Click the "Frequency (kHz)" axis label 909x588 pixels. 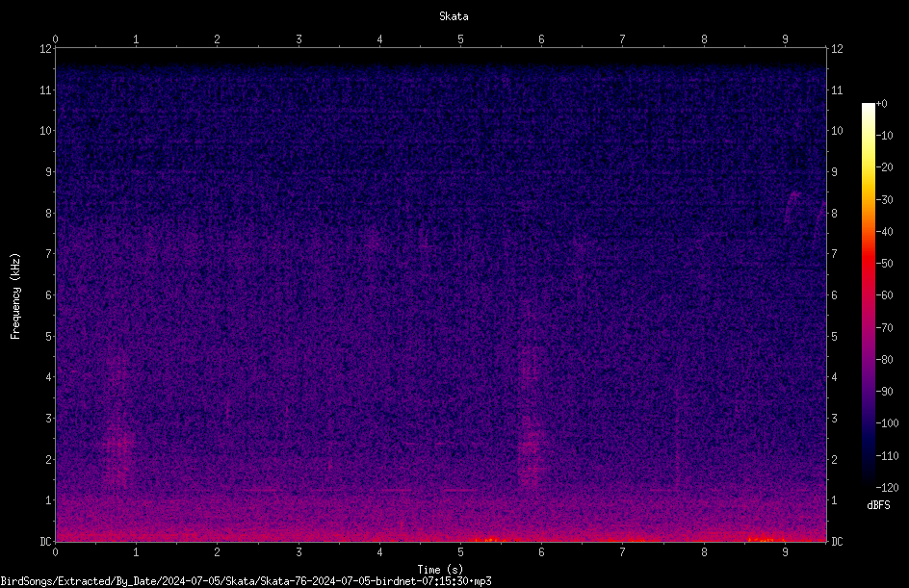(x=15, y=296)
